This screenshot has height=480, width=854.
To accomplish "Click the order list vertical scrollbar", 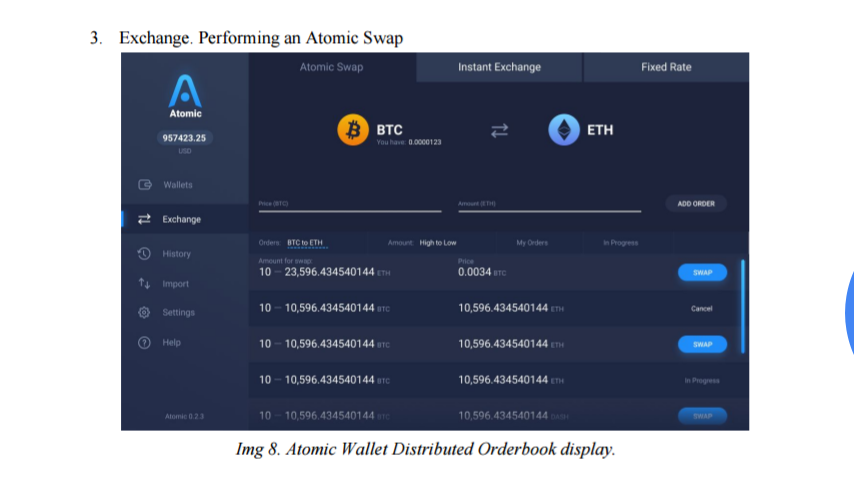I will coord(743,306).
